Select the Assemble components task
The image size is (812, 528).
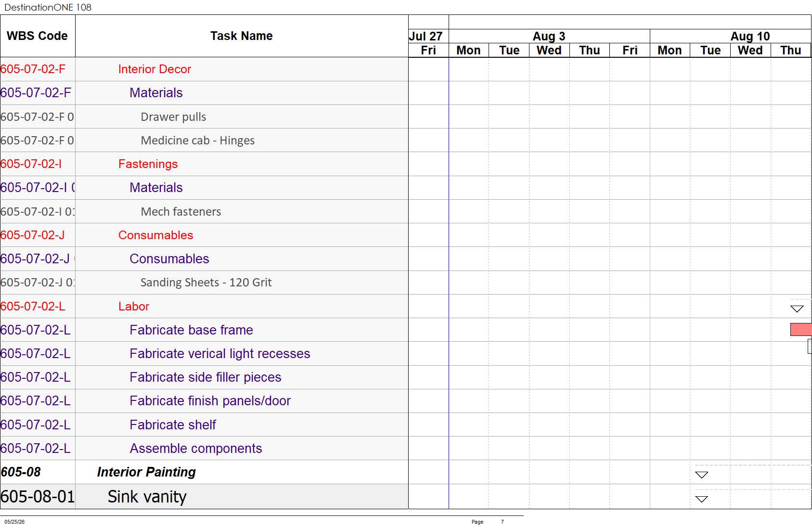(196, 449)
